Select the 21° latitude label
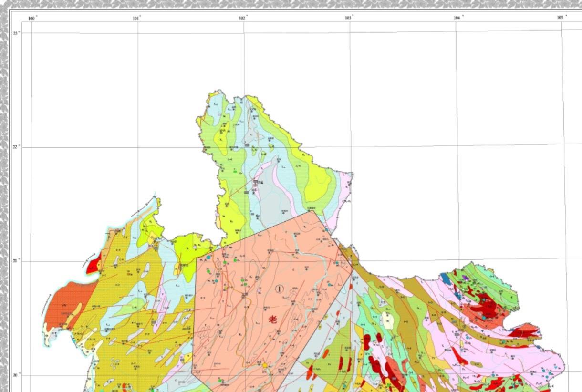The height and width of the screenshot is (392, 582). pos(16,261)
